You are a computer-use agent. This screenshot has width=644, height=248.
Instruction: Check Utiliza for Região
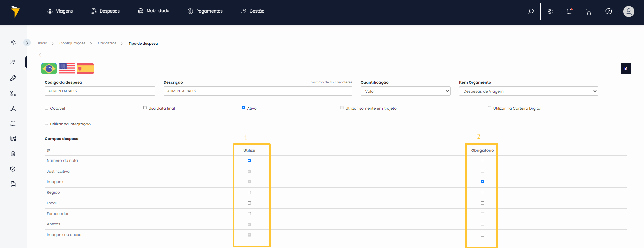coord(249,193)
